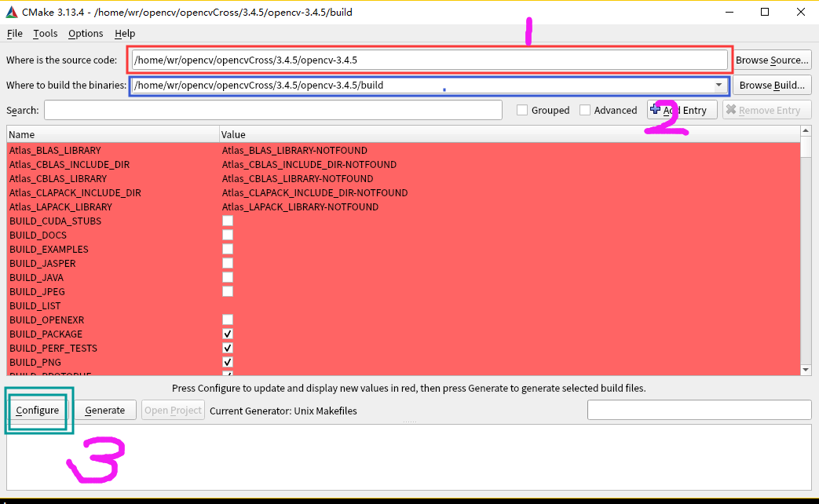
Task: Click the Search input field
Action: click(272, 110)
